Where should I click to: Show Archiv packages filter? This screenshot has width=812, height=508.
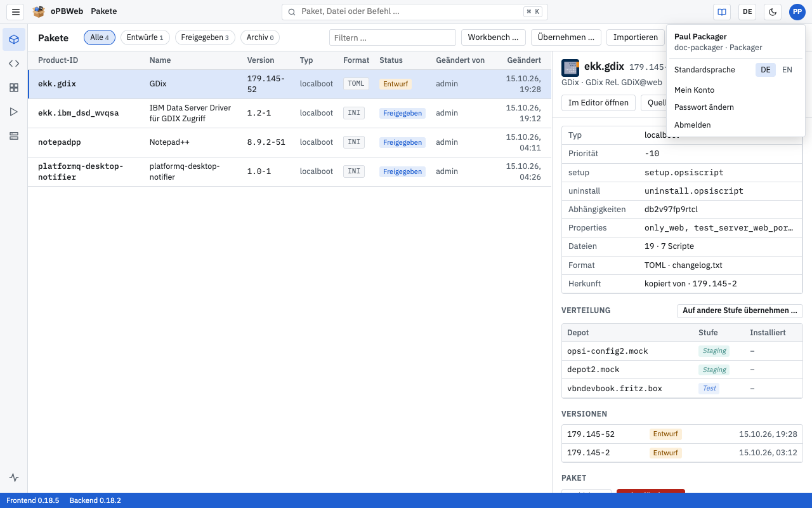260,37
